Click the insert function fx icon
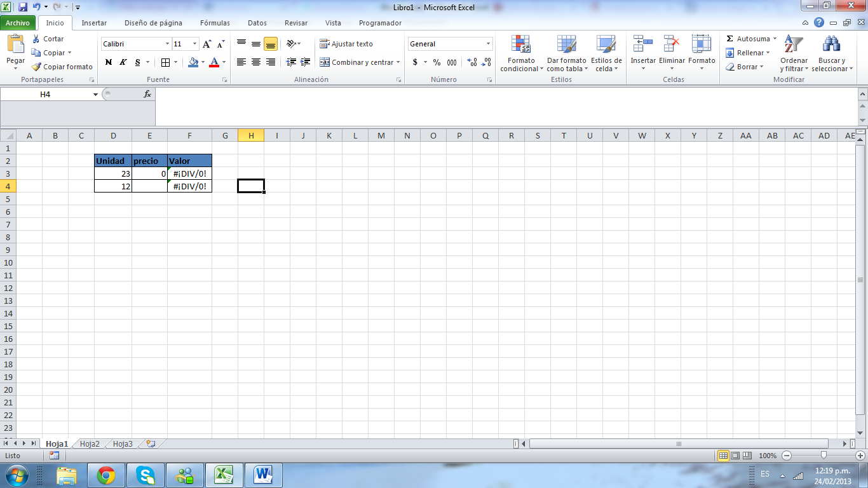The image size is (868, 488). click(x=147, y=94)
